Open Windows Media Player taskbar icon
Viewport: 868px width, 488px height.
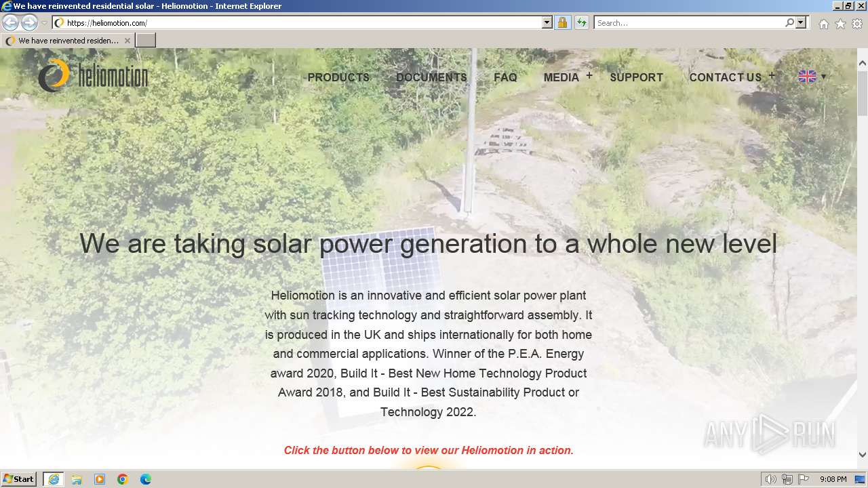coord(100,479)
